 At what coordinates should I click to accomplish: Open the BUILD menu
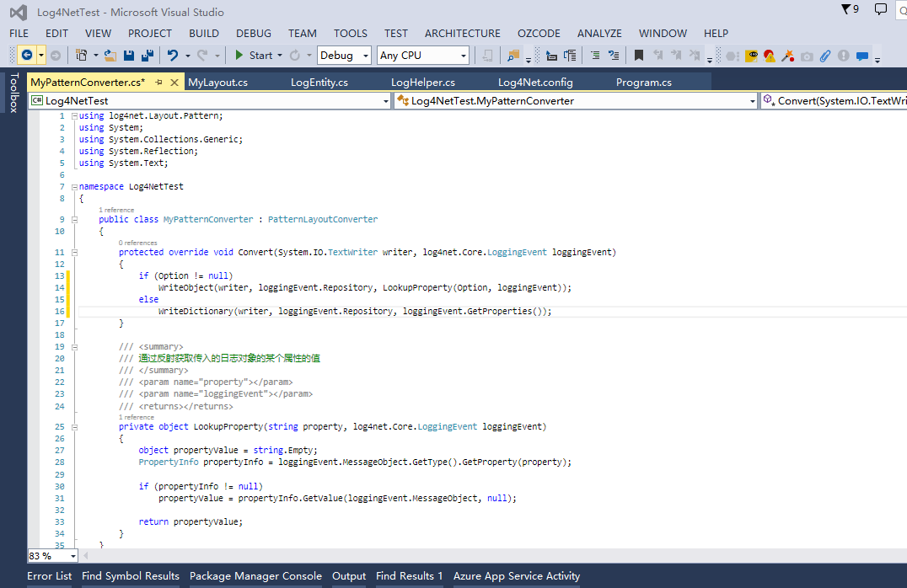pos(204,34)
